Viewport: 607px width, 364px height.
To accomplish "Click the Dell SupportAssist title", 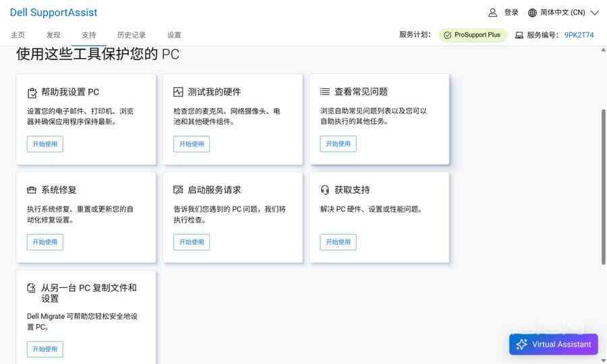I will coord(53,12).
